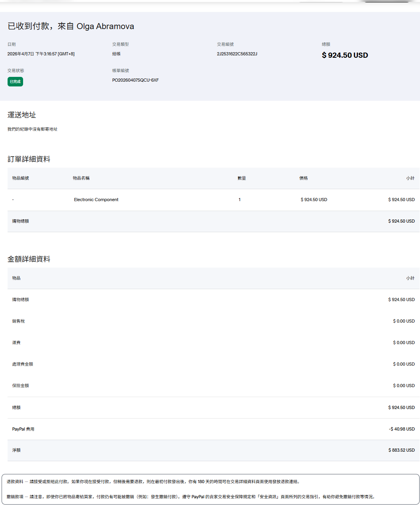420x511 pixels.
Task: Click the 銷售稅 row label
Action: tap(18, 321)
